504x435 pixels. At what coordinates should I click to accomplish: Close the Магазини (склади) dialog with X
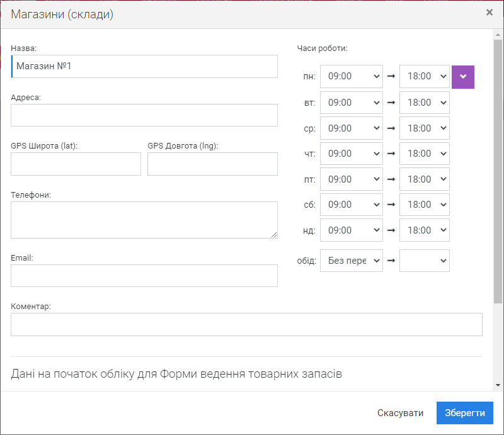(x=490, y=12)
